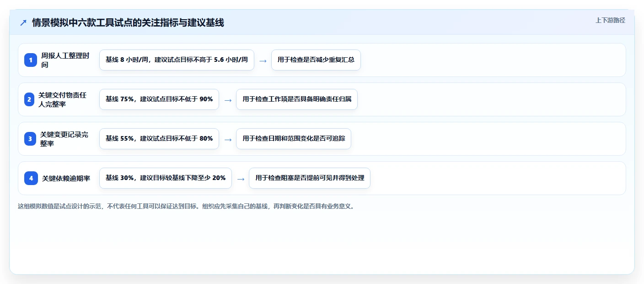
Task: Select the 周报人工整理时间 metric label
Action: coord(66,60)
